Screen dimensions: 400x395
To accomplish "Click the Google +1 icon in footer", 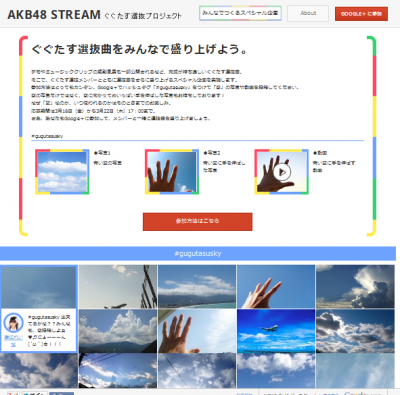I will pyautogui.click(x=13, y=393).
